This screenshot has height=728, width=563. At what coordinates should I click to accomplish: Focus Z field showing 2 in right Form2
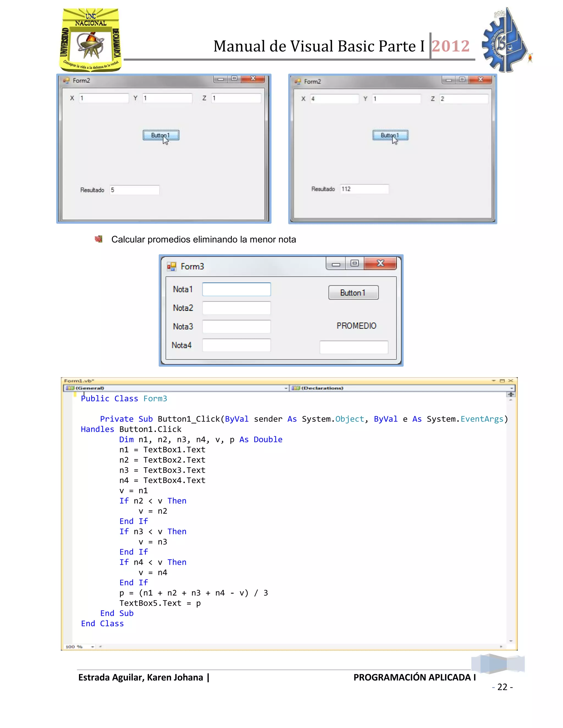click(464, 99)
